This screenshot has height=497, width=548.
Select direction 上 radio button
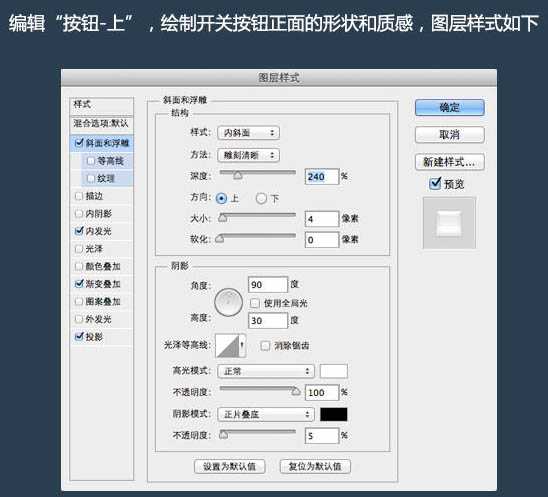coord(221,199)
